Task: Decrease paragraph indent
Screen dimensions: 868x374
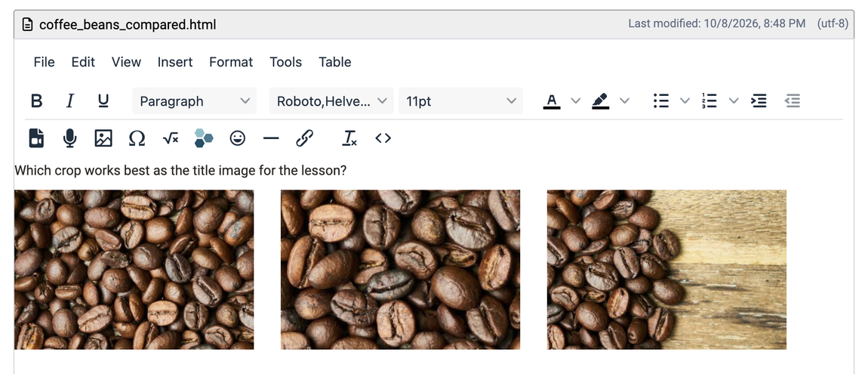Action: (793, 100)
